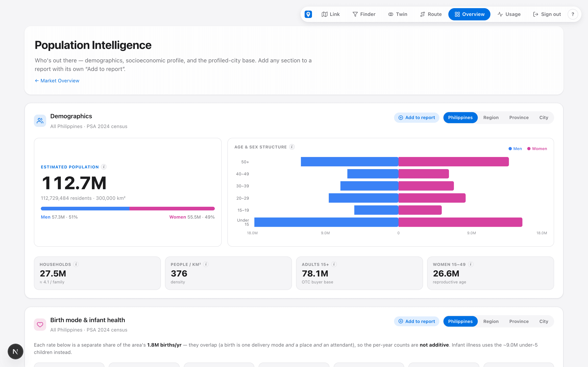Image resolution: width=588 pixels, height=367 pixels.
Task: Toggle Women series in chart legend
Action: 537,149
